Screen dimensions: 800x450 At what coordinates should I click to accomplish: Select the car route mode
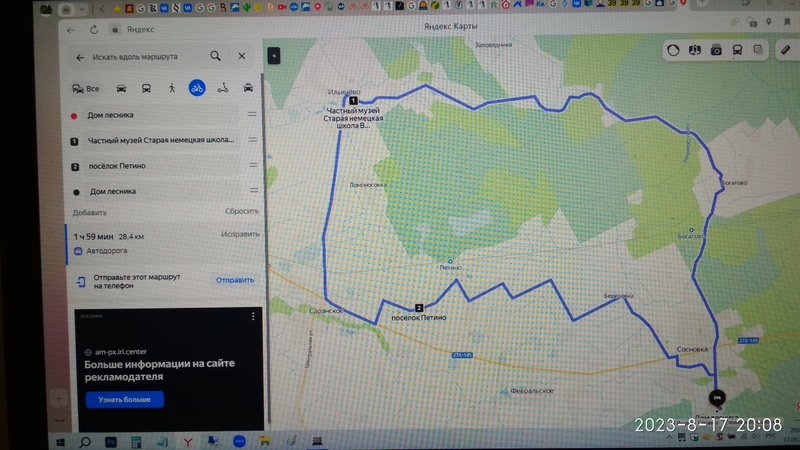tap(123, 88)
